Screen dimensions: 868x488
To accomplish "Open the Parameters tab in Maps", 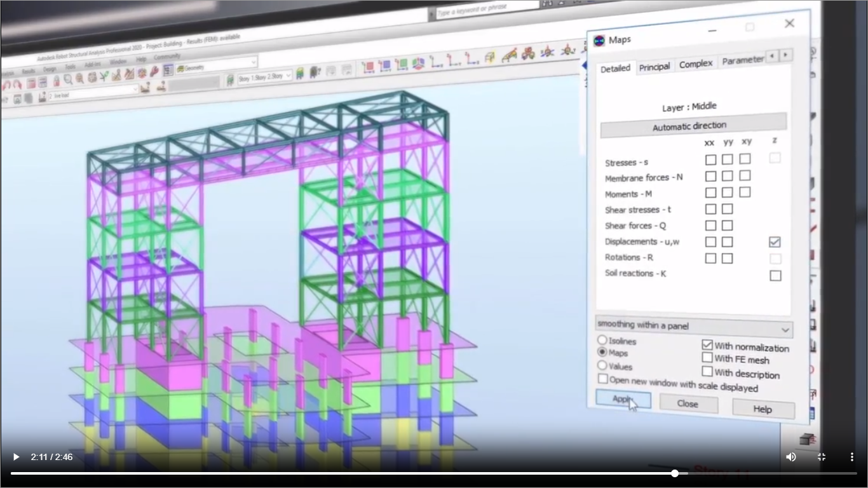I will 742,60.
